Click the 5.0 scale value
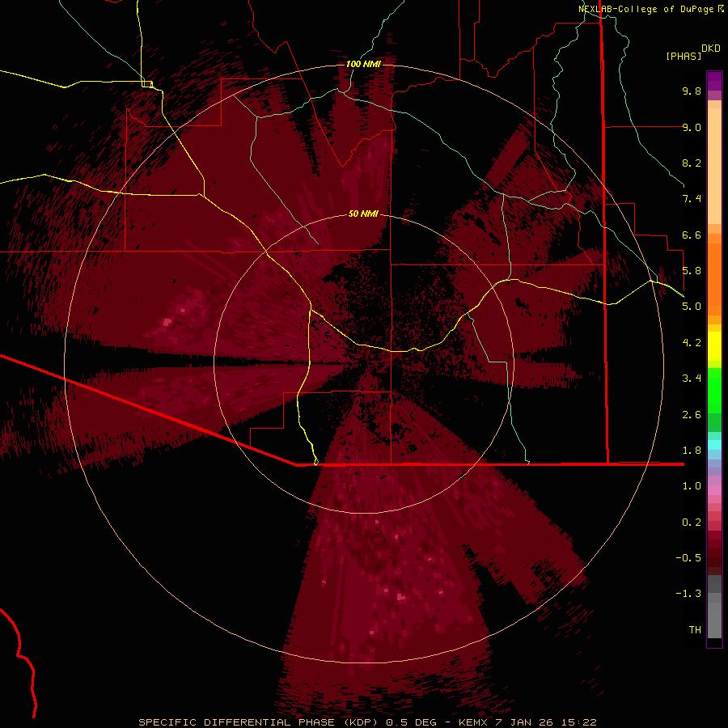Viewport: 728px width, 728px height. coord(692,307)
